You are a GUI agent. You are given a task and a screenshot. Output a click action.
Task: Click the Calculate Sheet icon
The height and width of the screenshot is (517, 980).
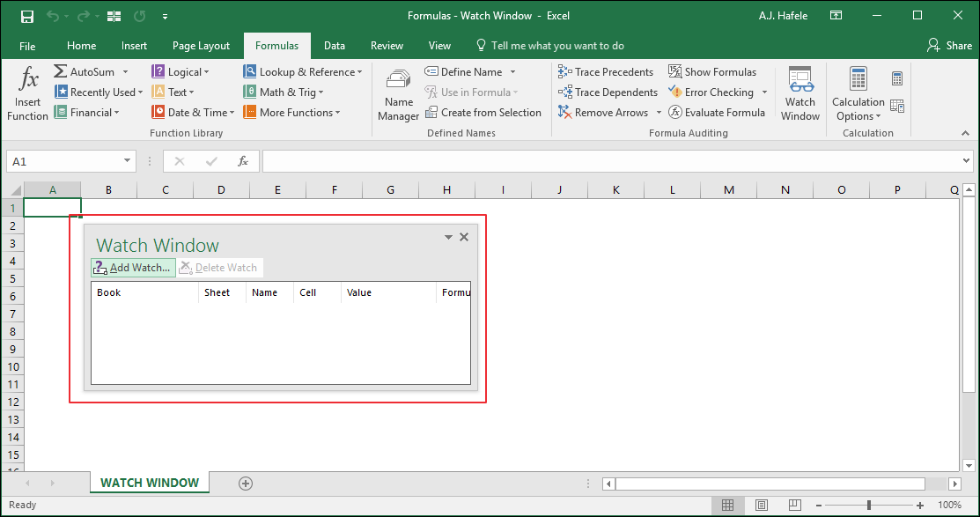click(x=897, y=107)
